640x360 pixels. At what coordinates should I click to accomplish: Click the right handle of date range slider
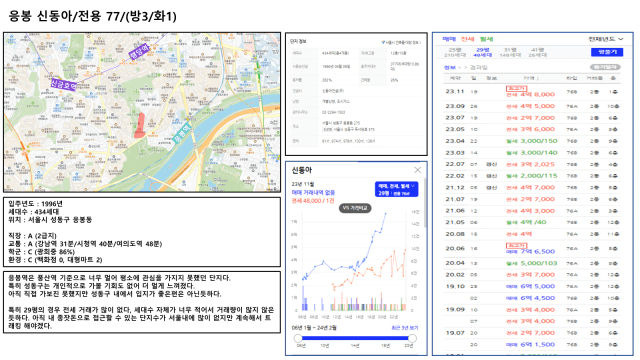(x=412, y=338)
